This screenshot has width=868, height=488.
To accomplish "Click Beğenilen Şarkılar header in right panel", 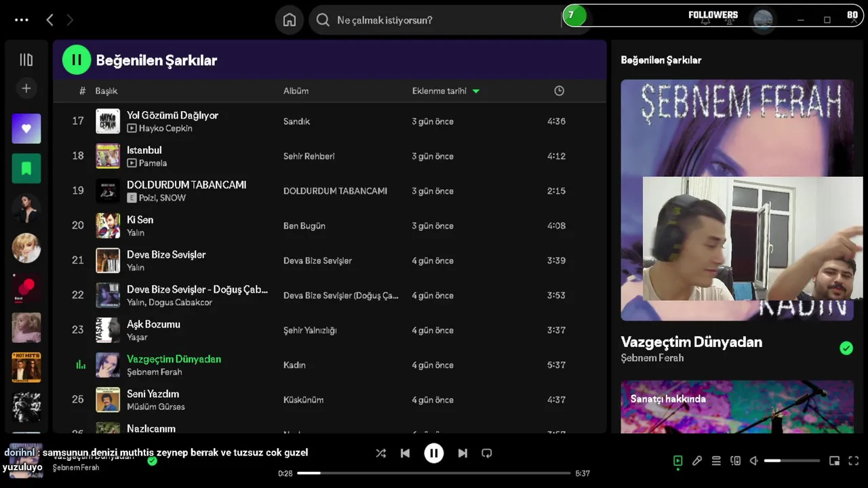I will [x=661, y=60].
